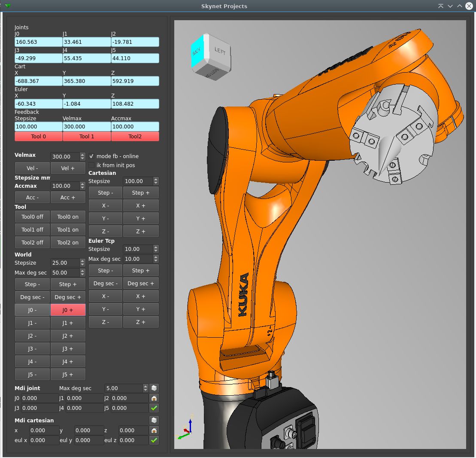Click the red Tool 0 status button
476x458 pixels.
click(39, 137)
